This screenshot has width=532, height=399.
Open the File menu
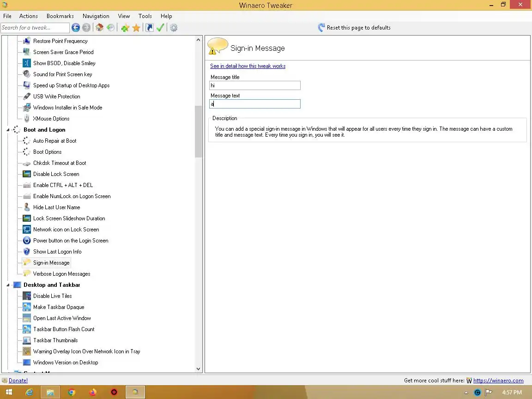pos(7,16)
